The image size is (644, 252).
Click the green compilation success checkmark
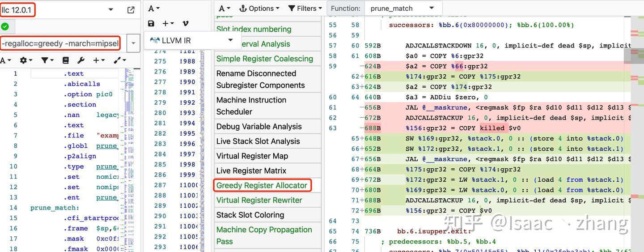click(x=5, y=26)
